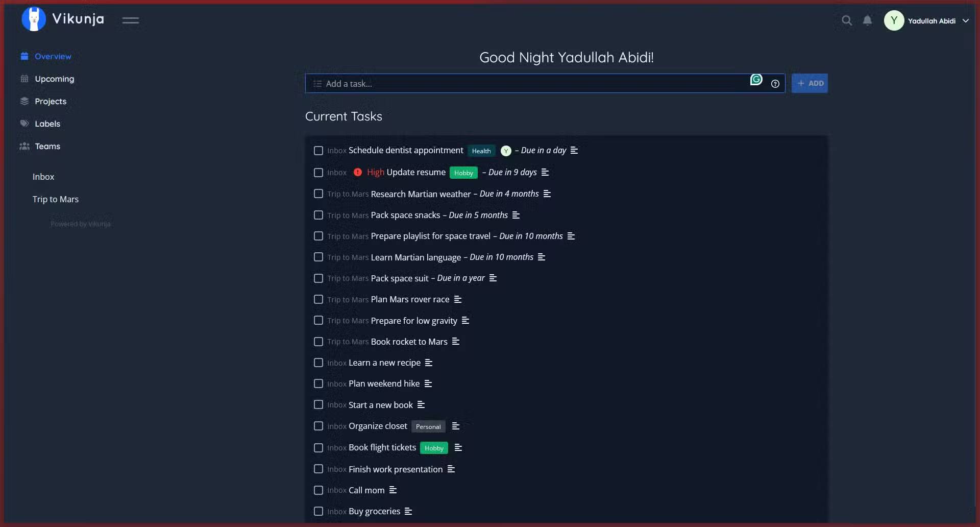Click the Health label on dentist task
Viewport: 980px width, 527px height.
click(x=481, y=151)
